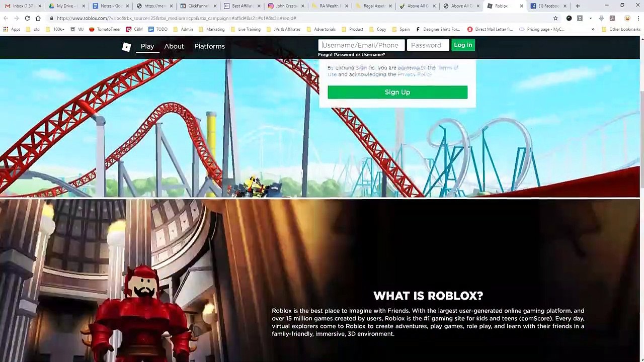Open Designer Shirts bookmark
Screen dimensions: 644x362
click(438, 29)
